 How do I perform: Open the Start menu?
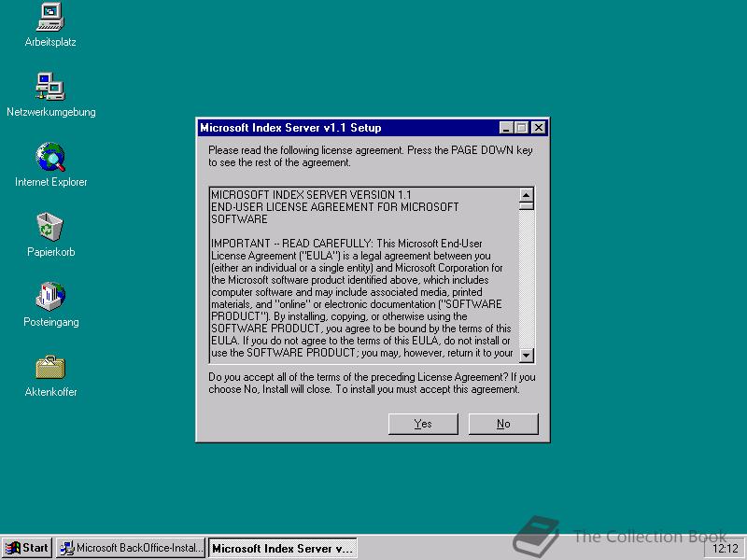27,548
